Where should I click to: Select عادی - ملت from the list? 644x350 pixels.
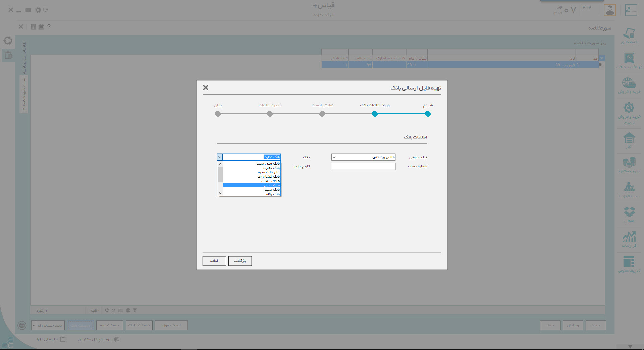(x=252, y=181)
